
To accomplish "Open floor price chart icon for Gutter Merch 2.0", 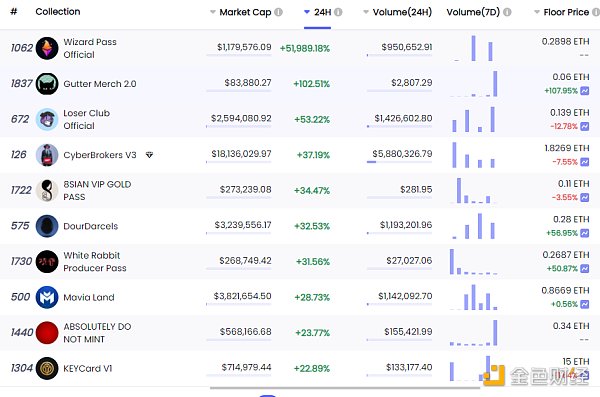I will point(585,91).
